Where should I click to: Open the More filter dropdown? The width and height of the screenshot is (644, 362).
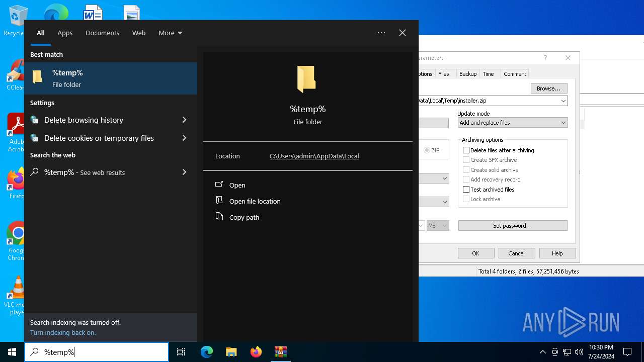pyautogui.click(x=171, y=33)
